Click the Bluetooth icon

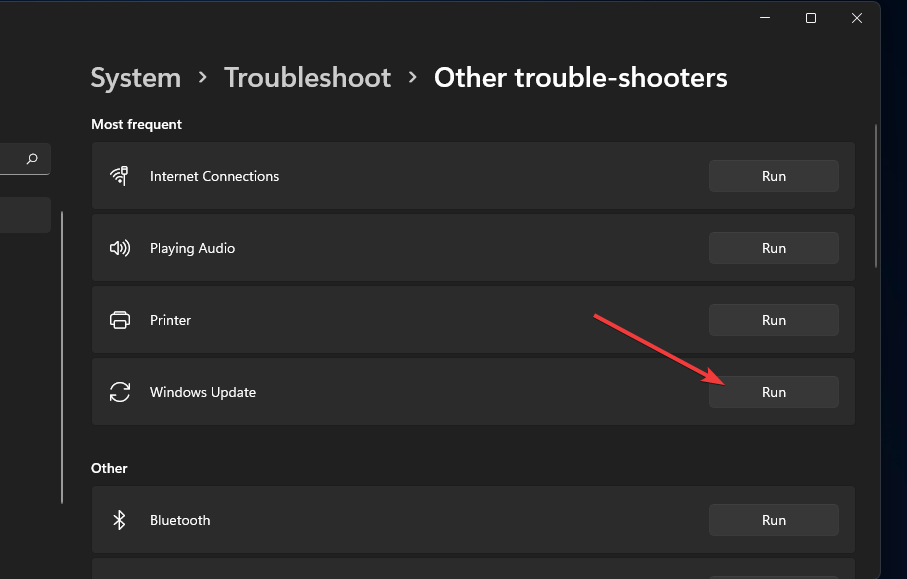(120, 519)
